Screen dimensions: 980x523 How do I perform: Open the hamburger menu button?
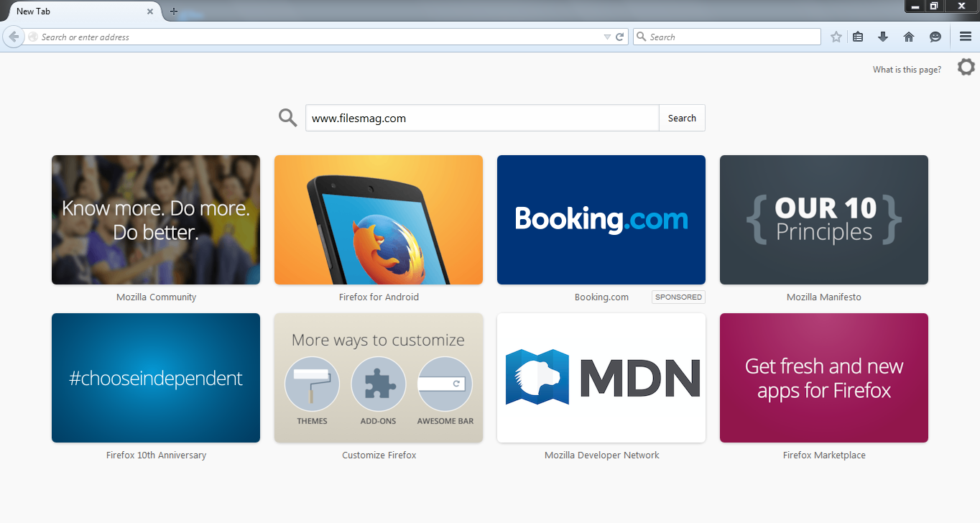tap(966, 37)
